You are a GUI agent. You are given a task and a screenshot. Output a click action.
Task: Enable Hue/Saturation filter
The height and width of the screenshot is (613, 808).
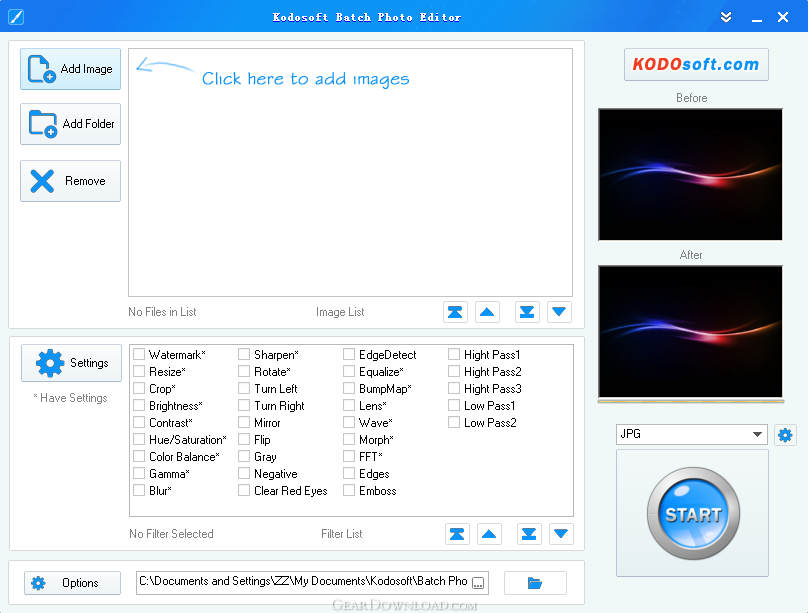(139, 439)
